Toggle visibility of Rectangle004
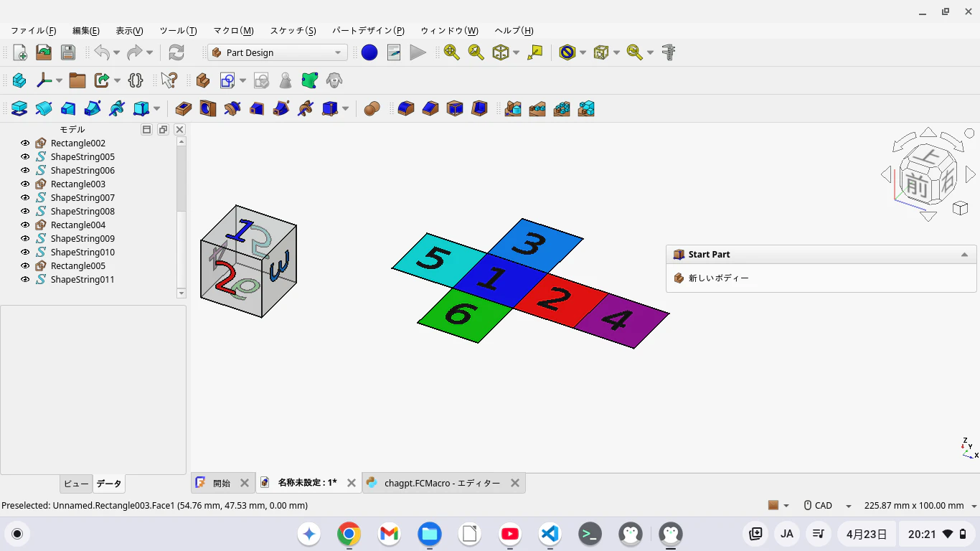The width and height of the screenshot is (980, 551). click(25, 225)
